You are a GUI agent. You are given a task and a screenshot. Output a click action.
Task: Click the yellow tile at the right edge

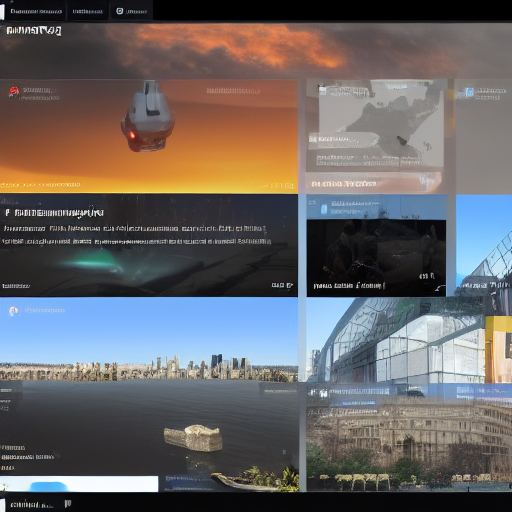click(499, 349)
